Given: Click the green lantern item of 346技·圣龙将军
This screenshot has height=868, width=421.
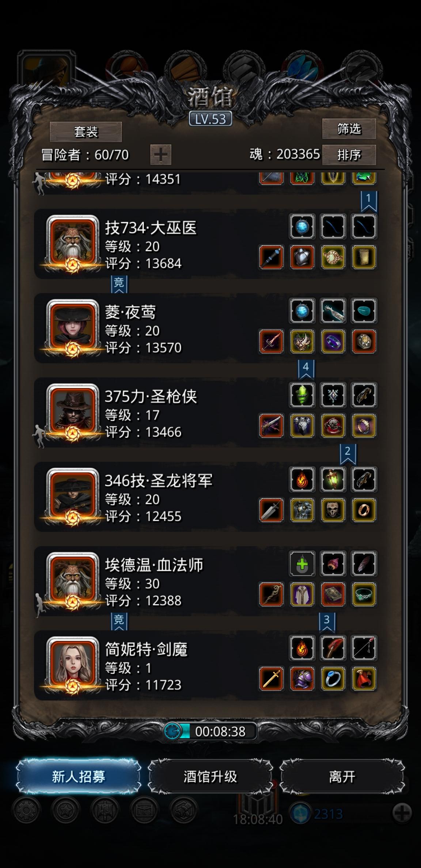Looking at the screenshot, I should pos(333,479).
